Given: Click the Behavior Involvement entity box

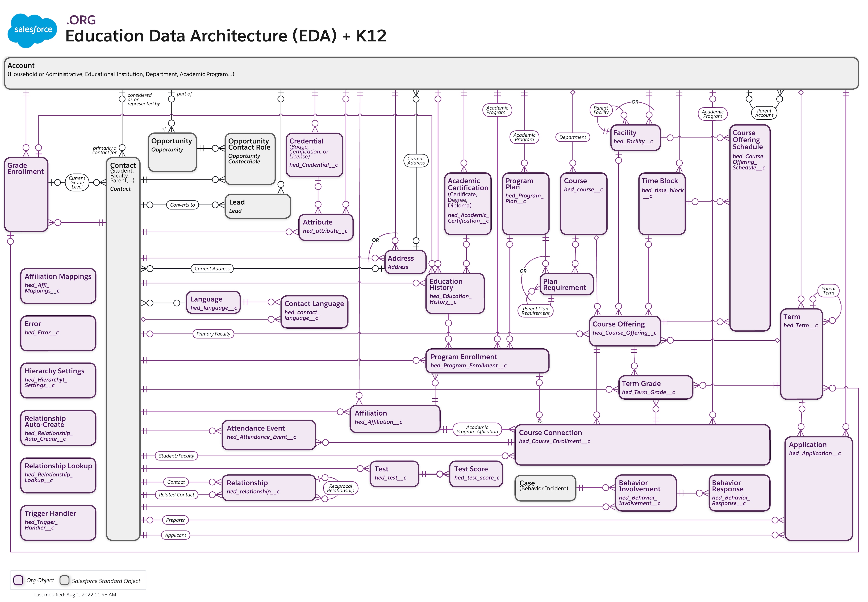Looking at the screenshot, I should point(645,493).
